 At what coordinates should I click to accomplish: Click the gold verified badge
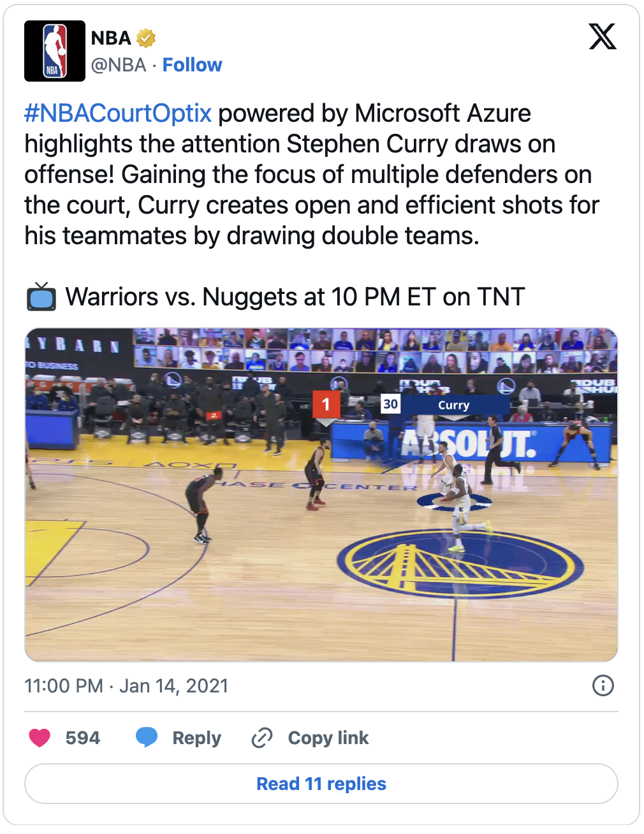[x=146, y=38]
